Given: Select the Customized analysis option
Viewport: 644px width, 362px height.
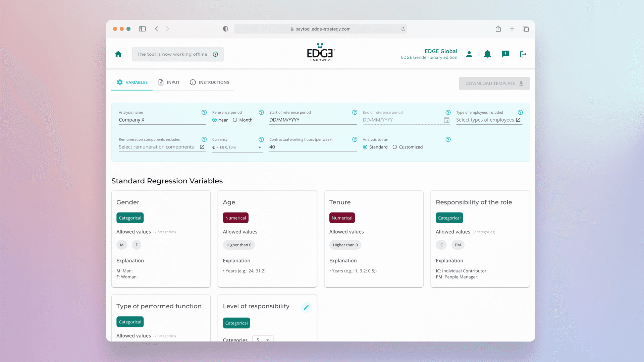Looking at the screenshot, I should (x=395, y=147).
